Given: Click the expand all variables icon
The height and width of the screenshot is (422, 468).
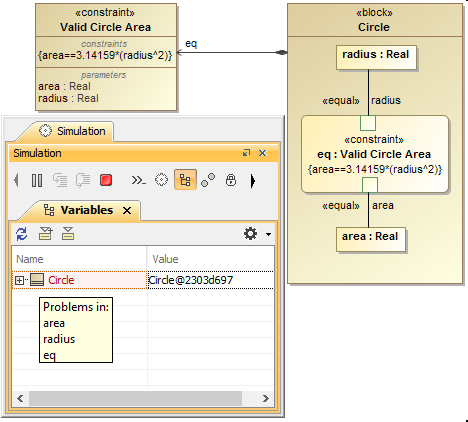Looking at the screenshot, I should [x=45, y=234].
